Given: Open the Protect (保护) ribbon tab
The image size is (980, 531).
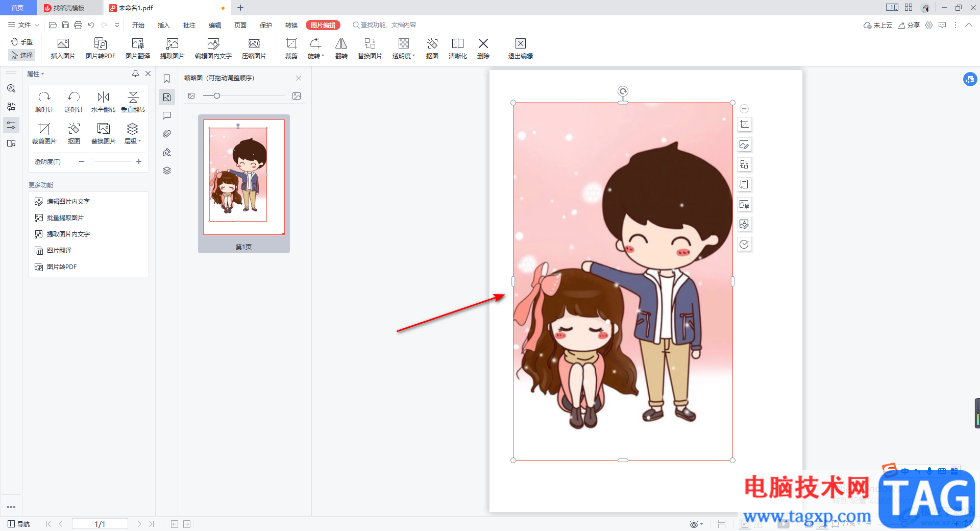Looking at the screenshot, I should click(x=266, y=25).
